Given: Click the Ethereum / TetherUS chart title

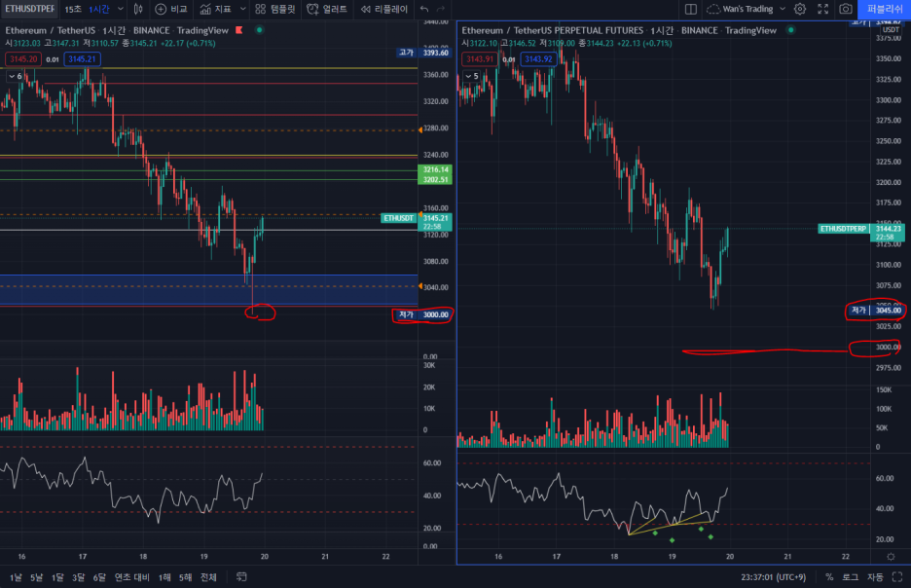Looking at the screenshot, I should (50, 30).
